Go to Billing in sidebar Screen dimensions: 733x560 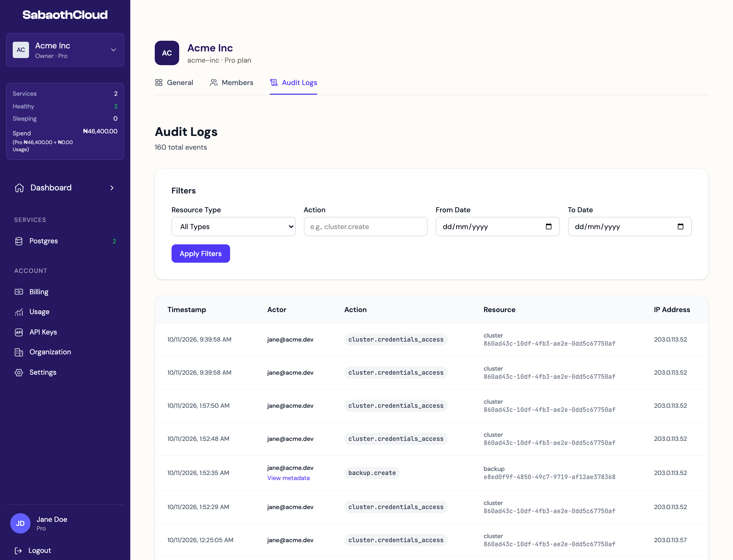pos(65,292)
